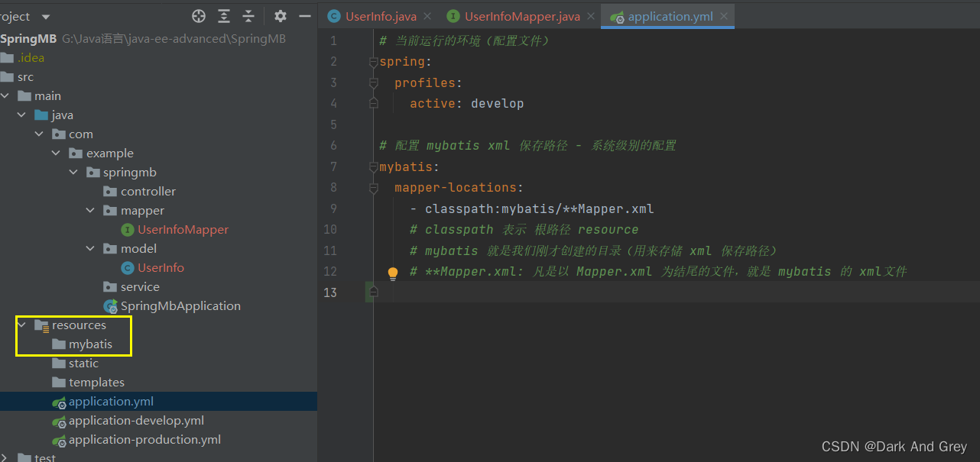
Task: Click the springmb package folder icon
Action: 92,172
